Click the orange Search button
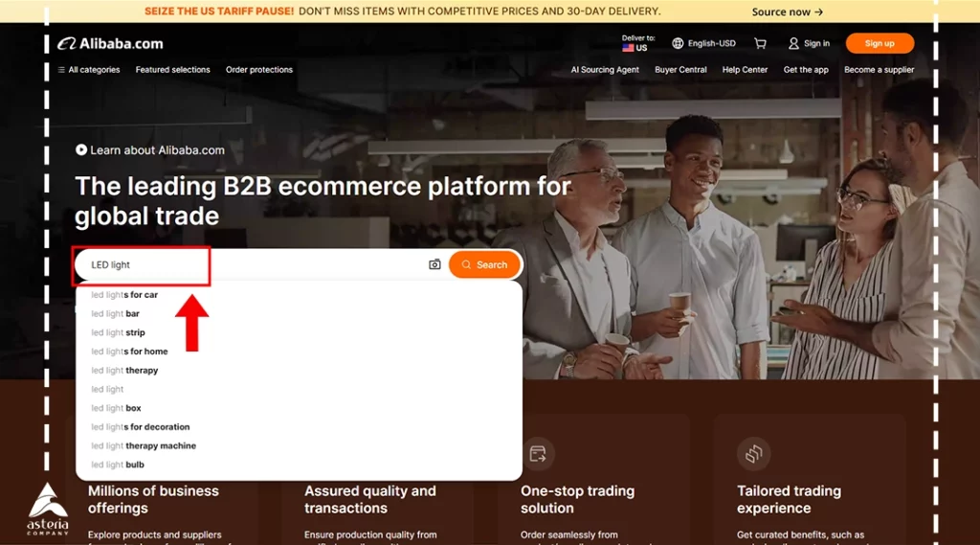The image size is (980, 545). point(484,264)
